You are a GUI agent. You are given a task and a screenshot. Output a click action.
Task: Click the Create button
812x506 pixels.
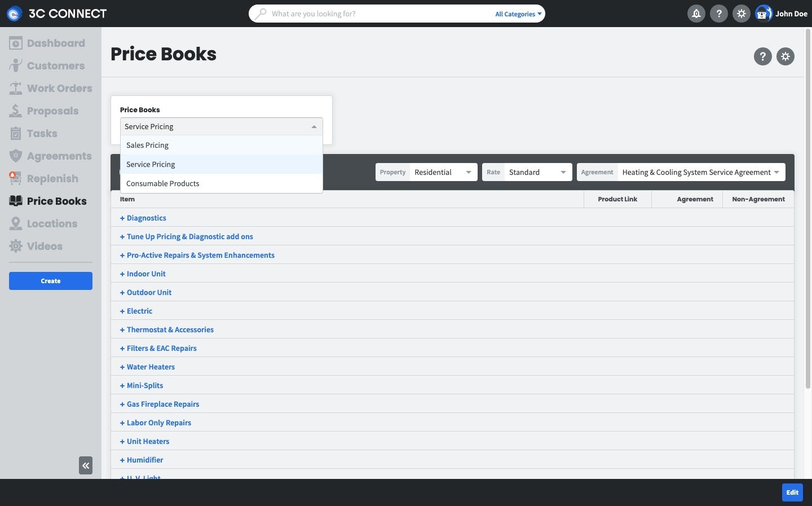click(50, 281)
